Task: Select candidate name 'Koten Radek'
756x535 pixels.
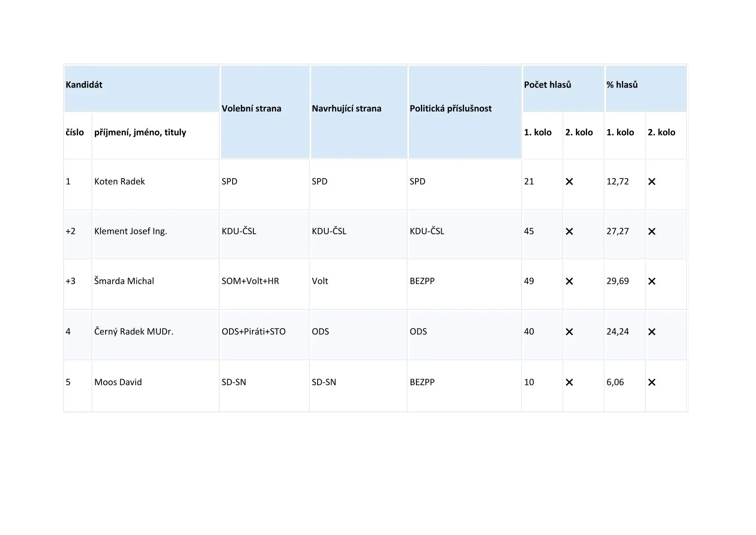Action: [x=119, y=182]
